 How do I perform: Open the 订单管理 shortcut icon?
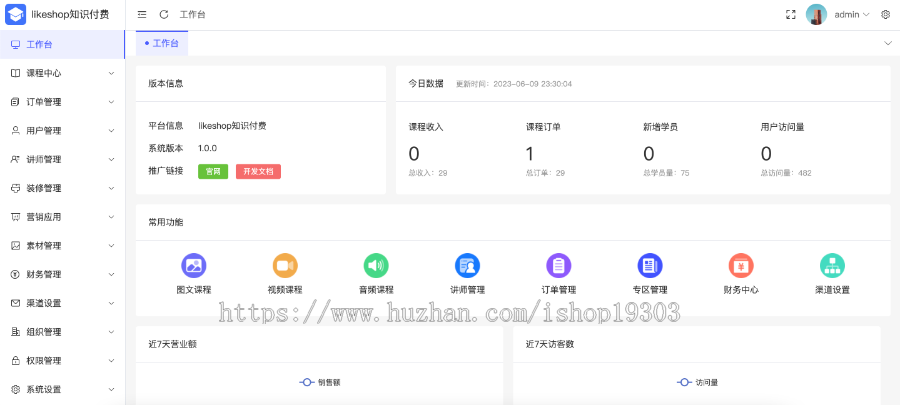pyautogui.click(x=558, y=266)
